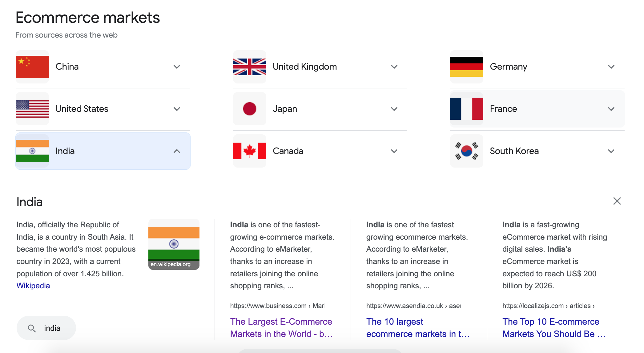Image resolution: width=644 pixels, height=353 pixels.
Task: Open The 10 largest ecommerce markets link
Action: (x=418, y=328)
